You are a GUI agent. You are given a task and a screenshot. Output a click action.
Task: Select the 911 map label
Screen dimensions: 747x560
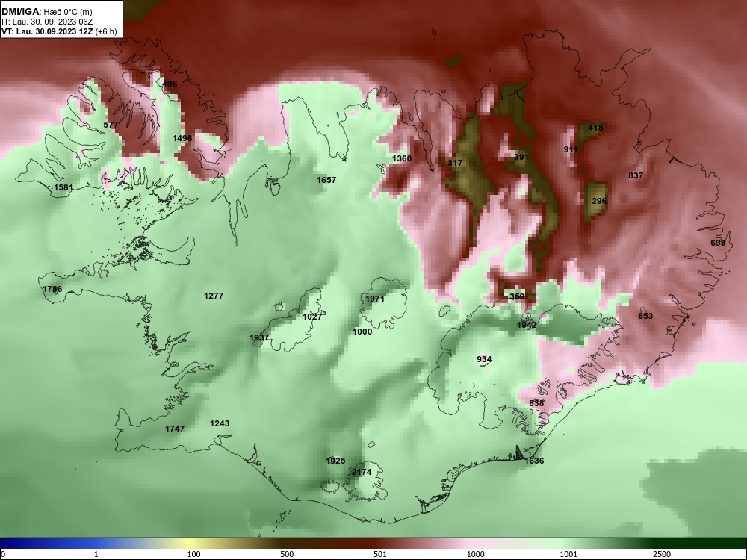pos(570,149)
